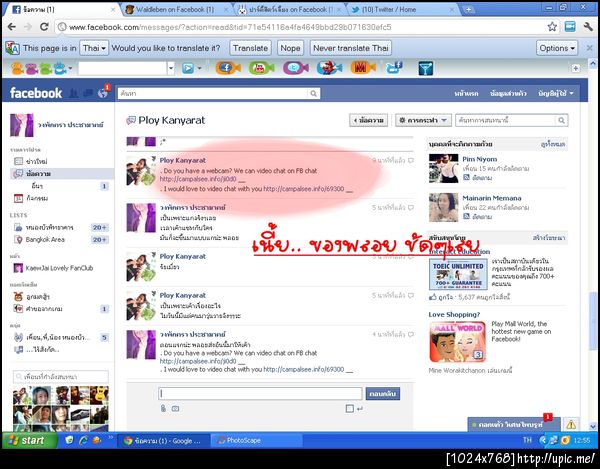Open the Facebook messages header icon

click(x=88, y=93)
